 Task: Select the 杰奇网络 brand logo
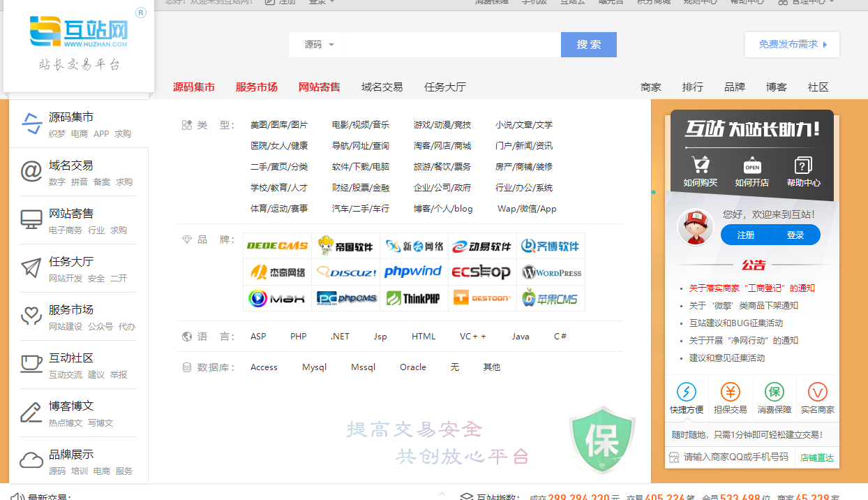[x=278, y=272]
